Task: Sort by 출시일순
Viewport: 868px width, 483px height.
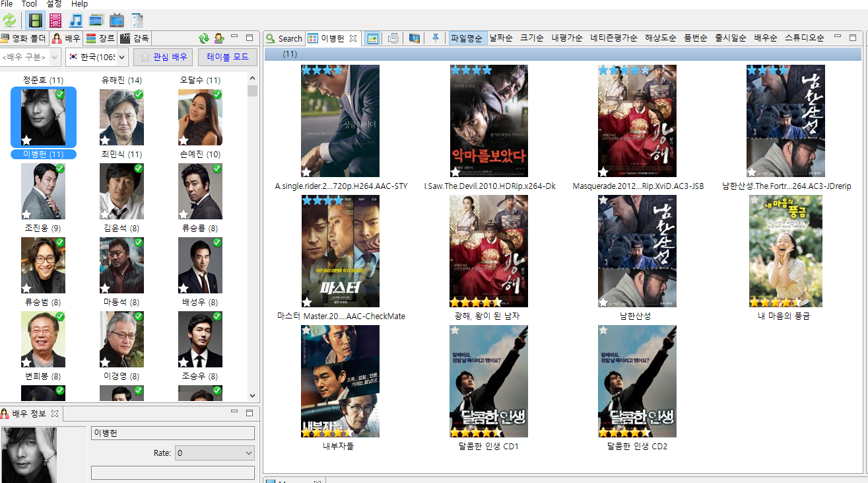Action: (x=731, y=38)
